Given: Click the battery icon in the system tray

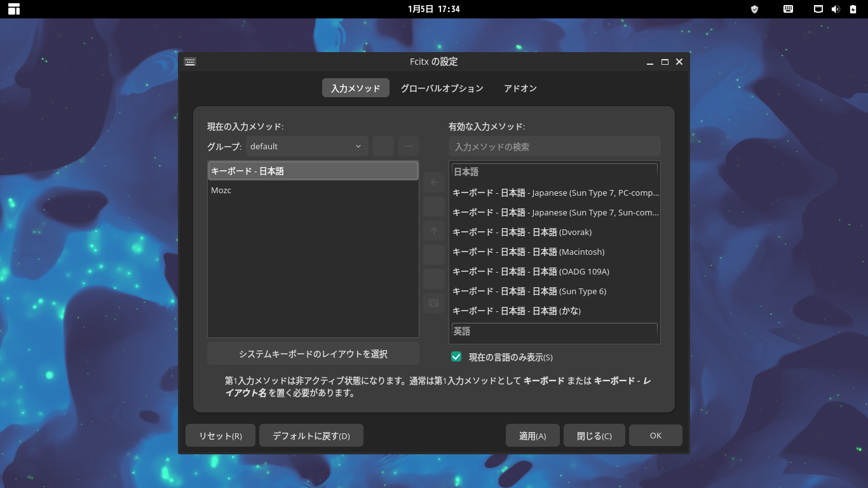Looking at the screenshot, I should coord(852,9).
